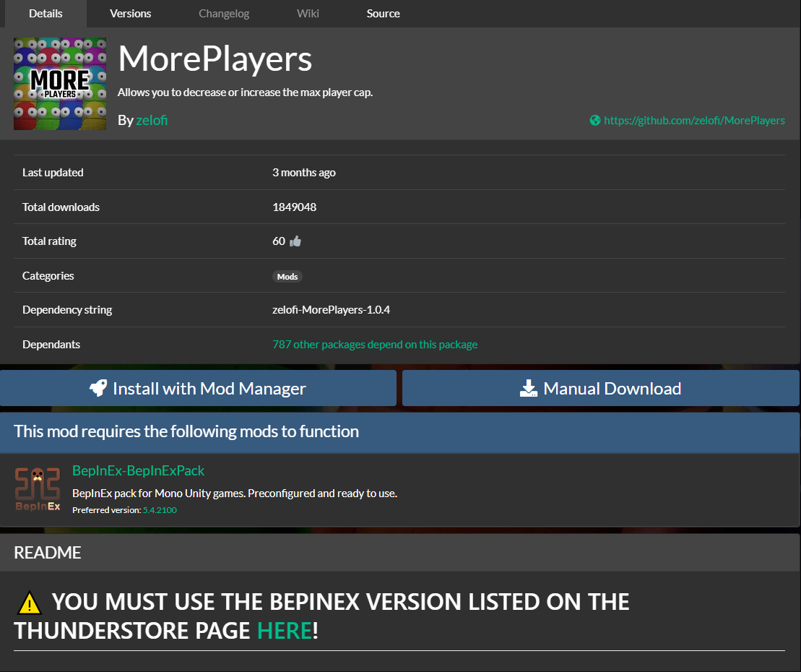Viewport: 801px width, 672px height.
Task: Open the GitHub MorePlayers repository link
Action: click(694, 121)
